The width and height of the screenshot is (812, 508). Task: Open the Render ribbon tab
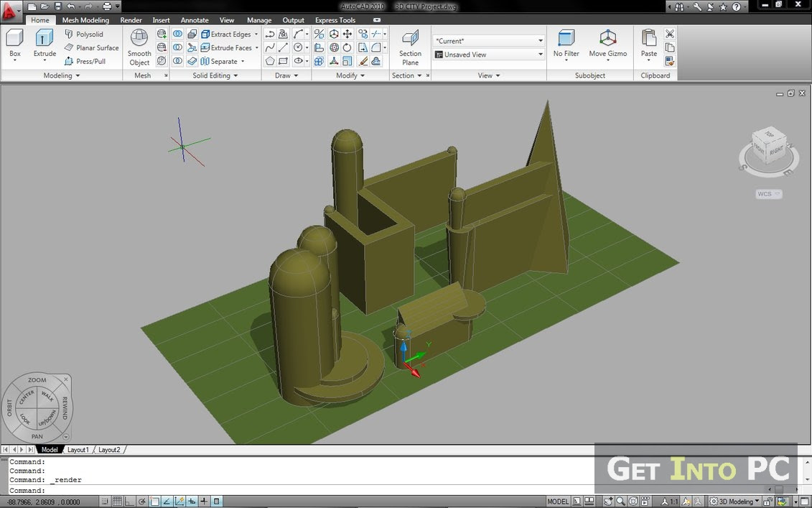131,20
